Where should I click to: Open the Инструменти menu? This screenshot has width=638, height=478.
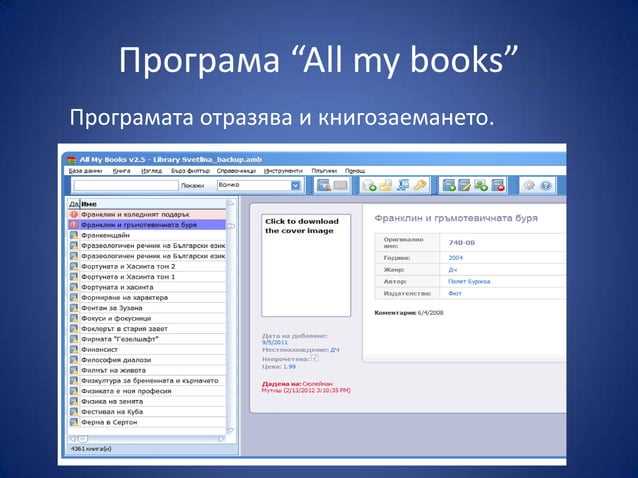(x=283, y=171)
